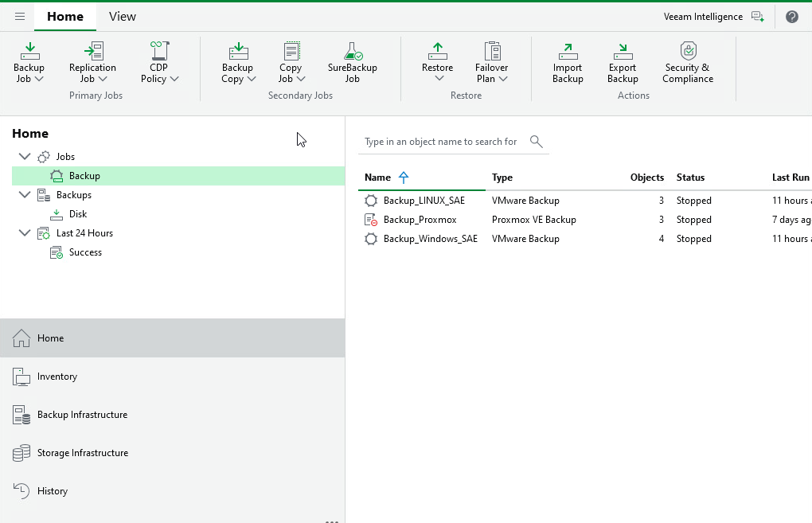Image resolution: width=812 pixels, height=523 pixels.
Task: Click the Jobs gear icon in tree
Action: point(44,156)
